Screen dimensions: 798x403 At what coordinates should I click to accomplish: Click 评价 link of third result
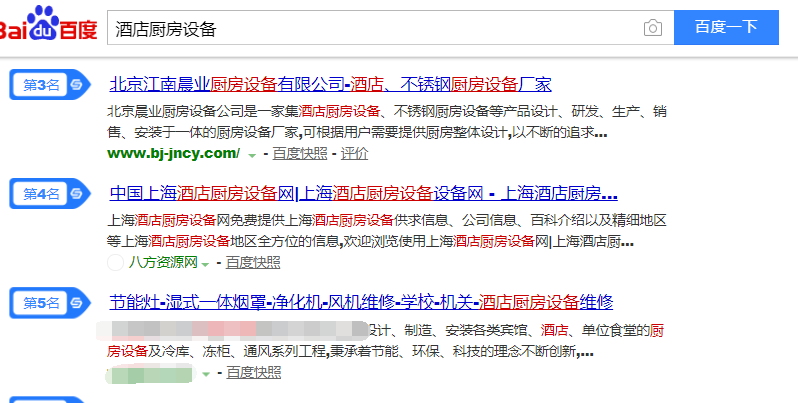point(354,153)
